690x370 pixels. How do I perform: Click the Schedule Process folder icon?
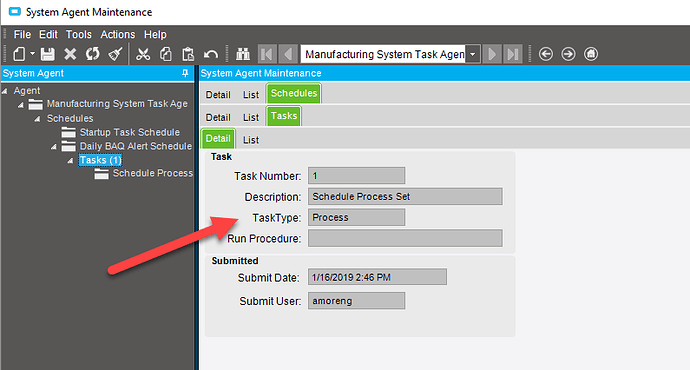point(101,174)
